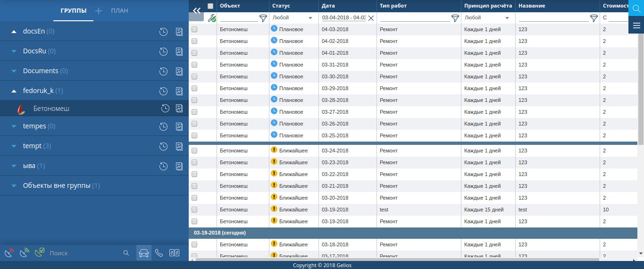Clear the date range filter with X
This screenshot has width=644, height=269.
(371, 18)
